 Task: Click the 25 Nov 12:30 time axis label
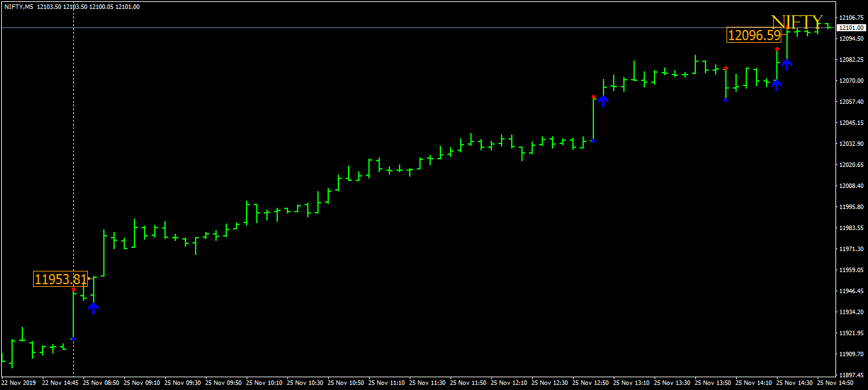pos(550,384)
